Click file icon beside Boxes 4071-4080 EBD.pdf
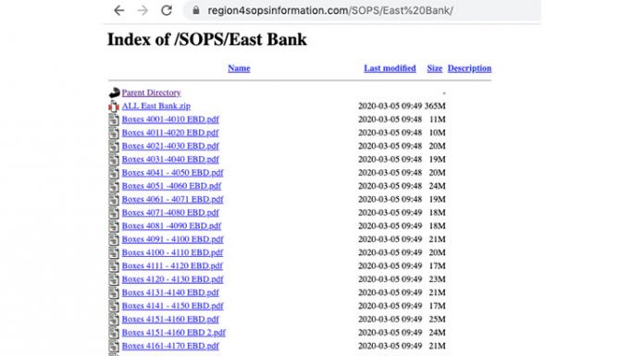644x356 pixels. point(114,213)
